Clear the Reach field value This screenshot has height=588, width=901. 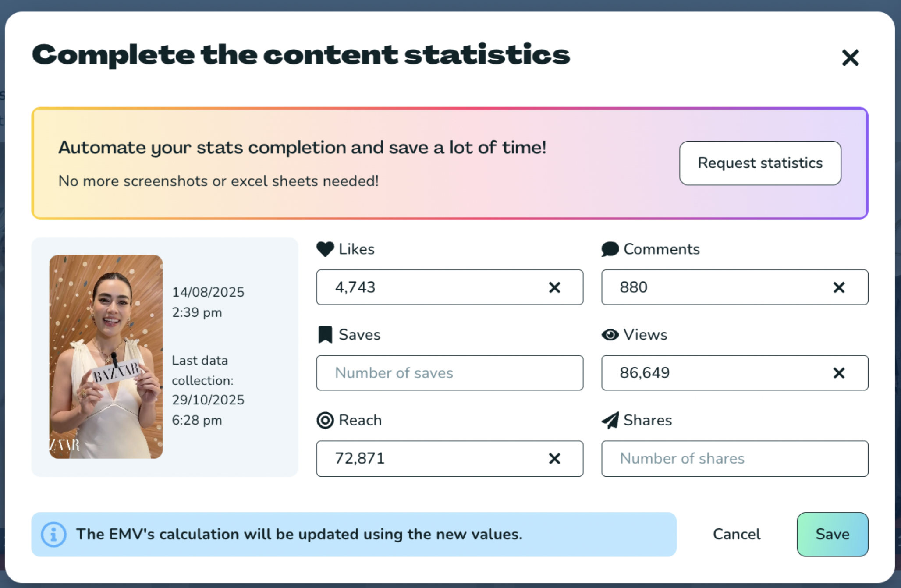click(x=554, y=459)
